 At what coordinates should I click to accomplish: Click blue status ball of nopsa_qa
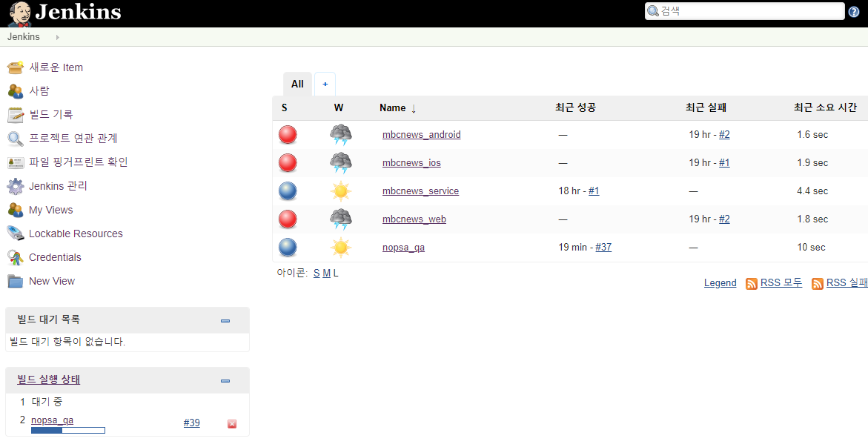(288, 248)
